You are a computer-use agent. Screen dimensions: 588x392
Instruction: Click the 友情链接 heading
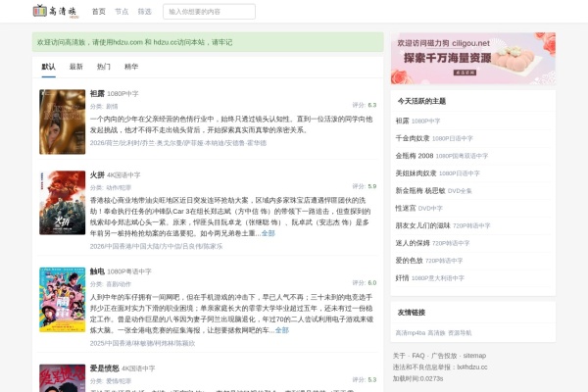(x=412, y=313)
